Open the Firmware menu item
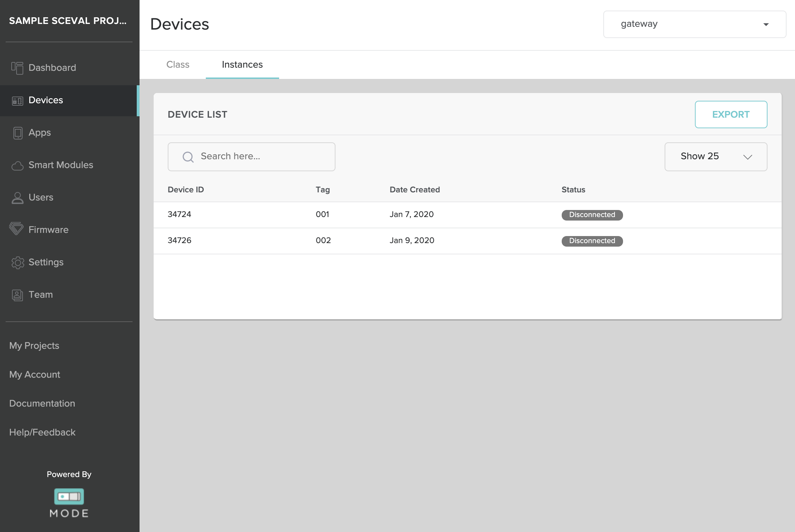 tap(69, 230)
